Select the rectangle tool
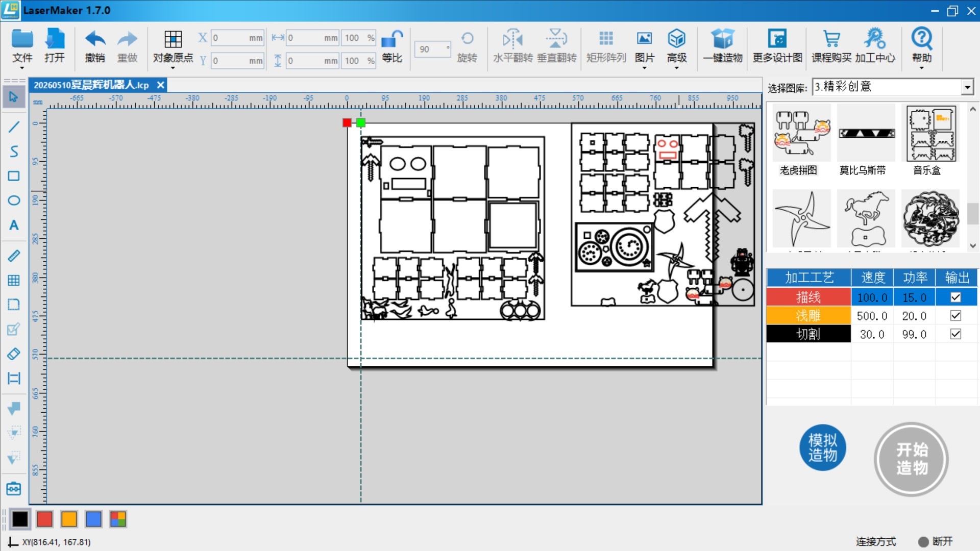The height and width of the screenshot is (551, 980). 14,176
